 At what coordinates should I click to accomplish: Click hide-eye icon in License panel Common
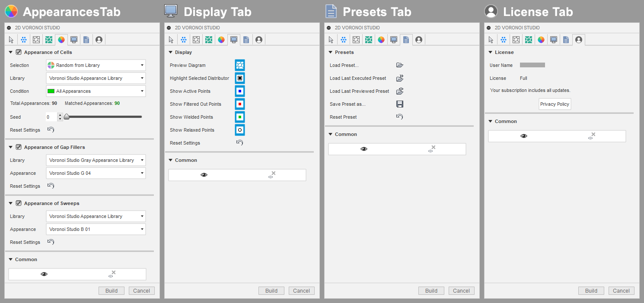pos(592,136)
